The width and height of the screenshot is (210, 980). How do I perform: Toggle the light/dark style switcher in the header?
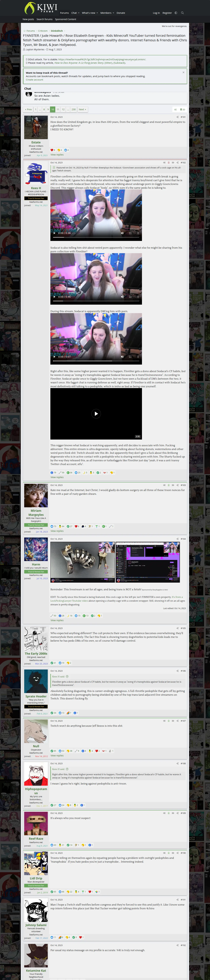point(176,13)
